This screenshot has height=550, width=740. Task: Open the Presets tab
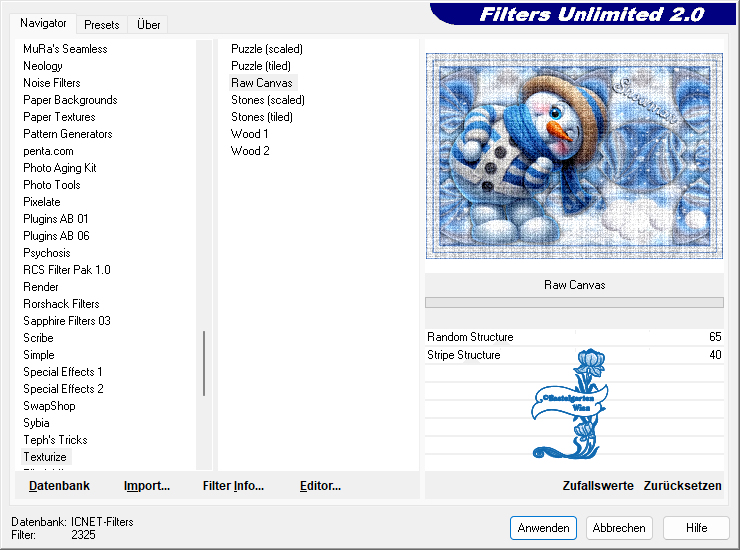101,25
